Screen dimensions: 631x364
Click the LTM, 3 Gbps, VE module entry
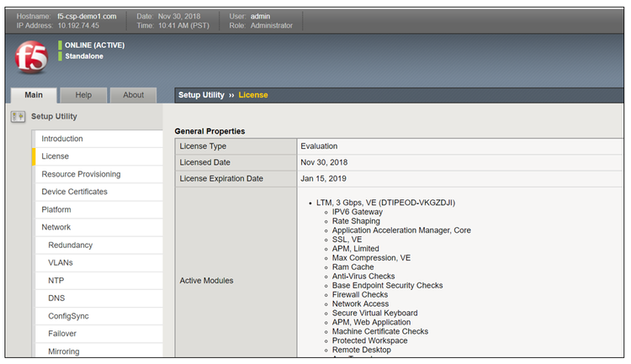(x=385, y=203)
